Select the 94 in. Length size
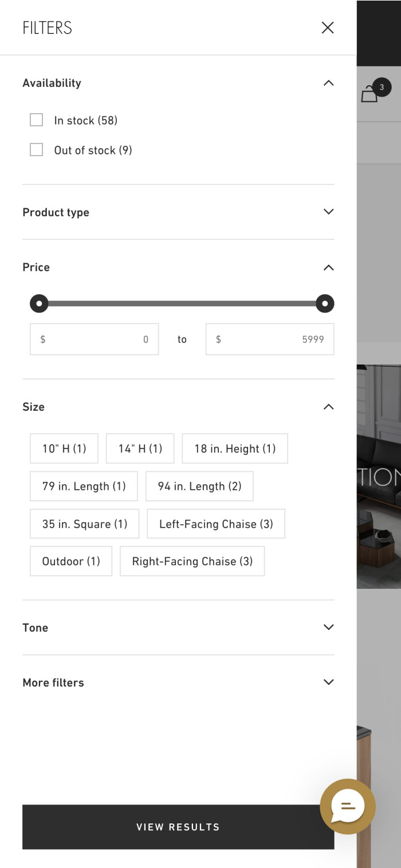 pos(199,486)
